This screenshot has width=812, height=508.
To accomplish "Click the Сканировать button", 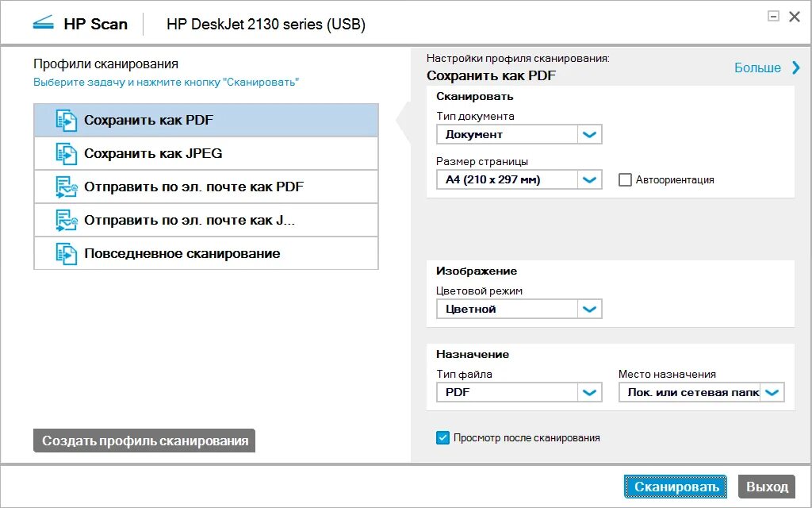I will click(x=676, y=487).
